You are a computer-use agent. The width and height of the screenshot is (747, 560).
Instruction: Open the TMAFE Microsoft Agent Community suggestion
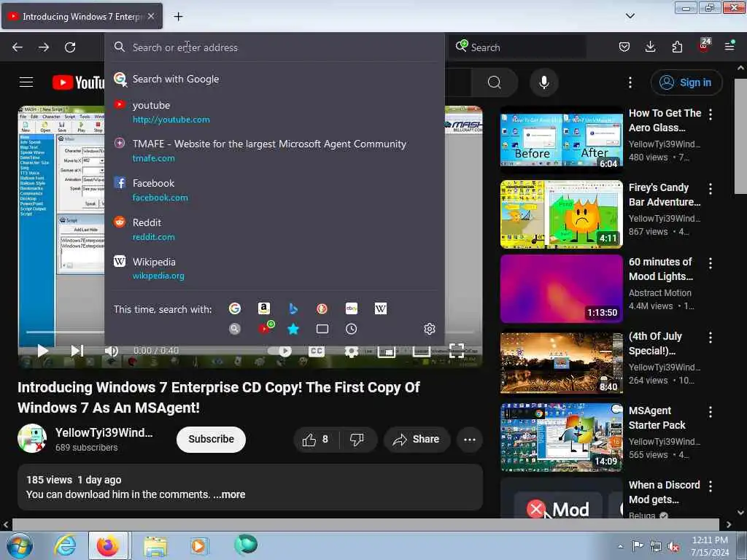[274, 150]
